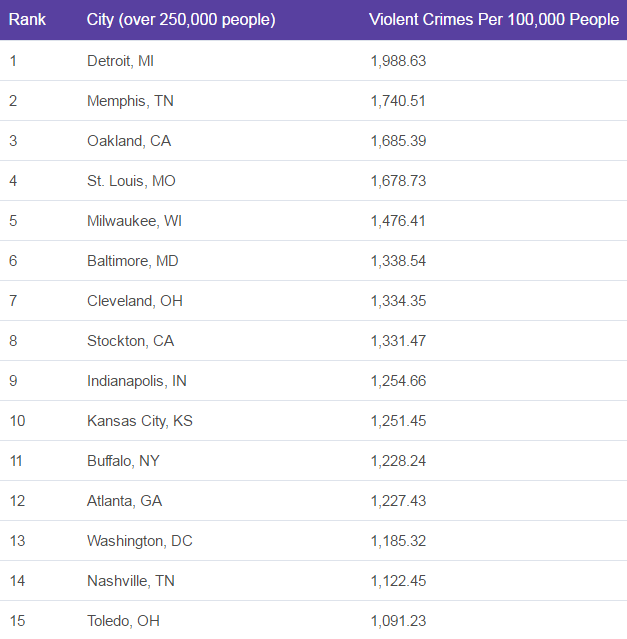Click Baltimore, MD in the city column
Viewport: 627px width, 639px height.
click(133, 261)
